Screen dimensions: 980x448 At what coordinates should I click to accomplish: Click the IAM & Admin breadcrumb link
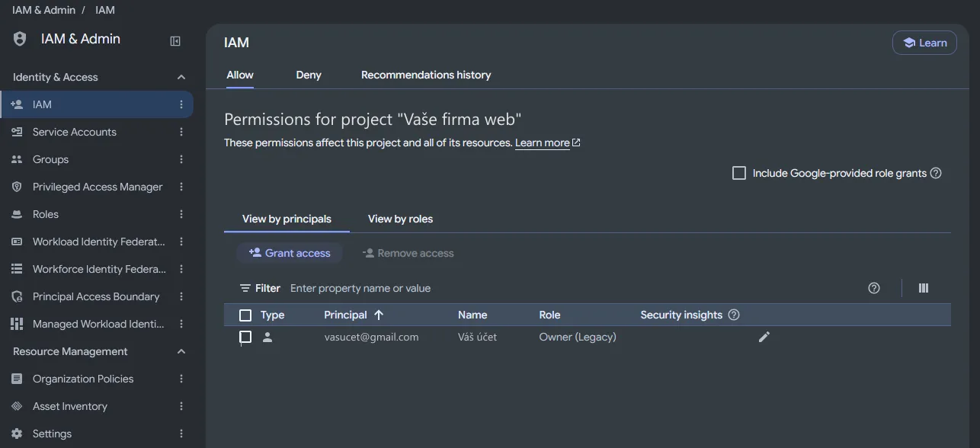coord(43,10)
